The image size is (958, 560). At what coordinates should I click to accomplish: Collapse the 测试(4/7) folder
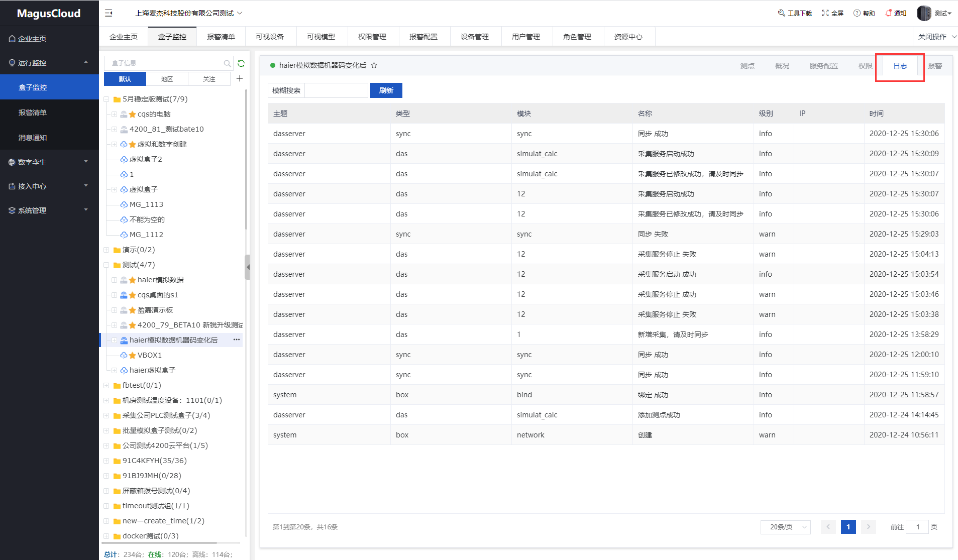tap(107, 265)
